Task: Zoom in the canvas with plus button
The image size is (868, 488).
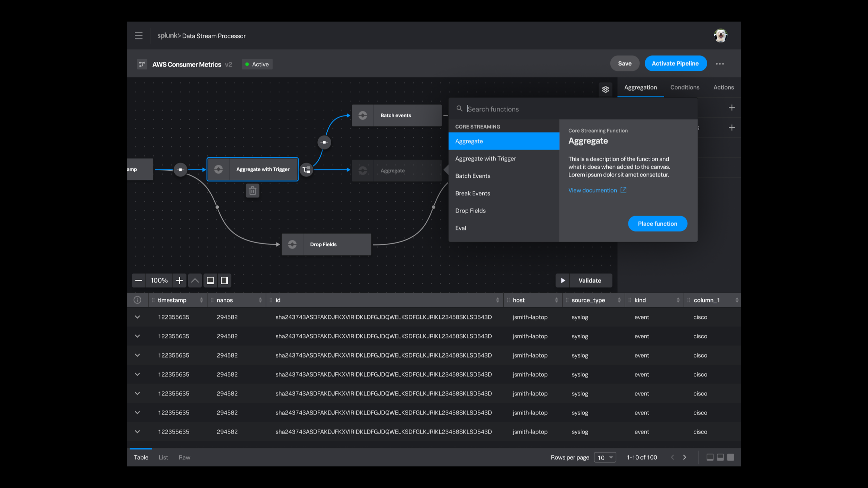Action: 180,280
